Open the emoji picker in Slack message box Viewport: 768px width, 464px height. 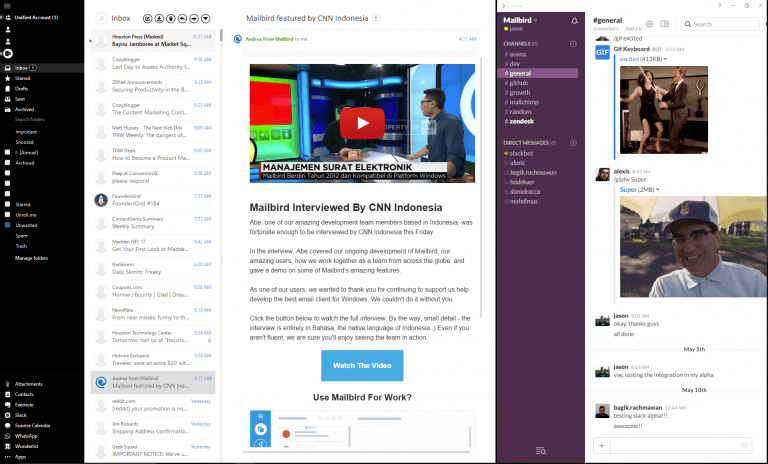click(x=744, y=445)
